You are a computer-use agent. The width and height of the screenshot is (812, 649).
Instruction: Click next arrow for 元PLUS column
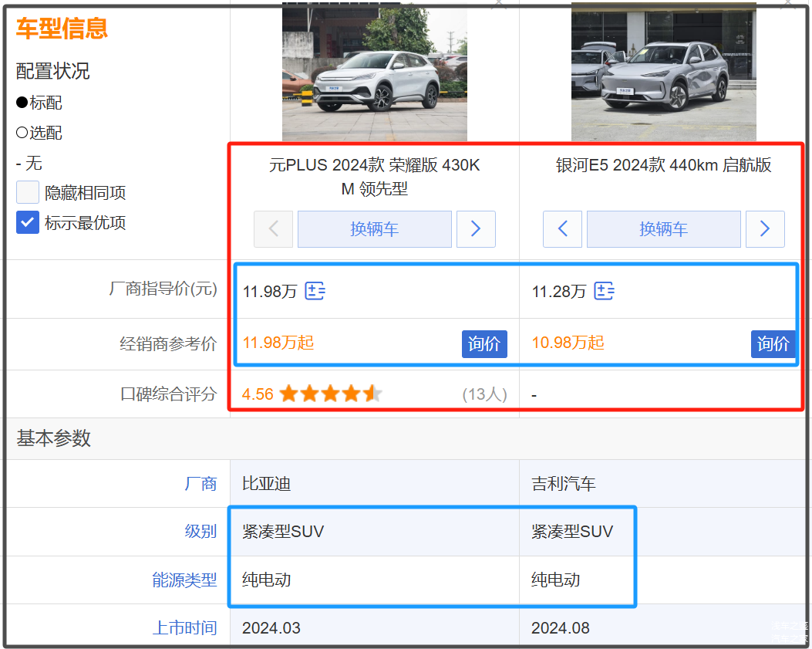476,229
